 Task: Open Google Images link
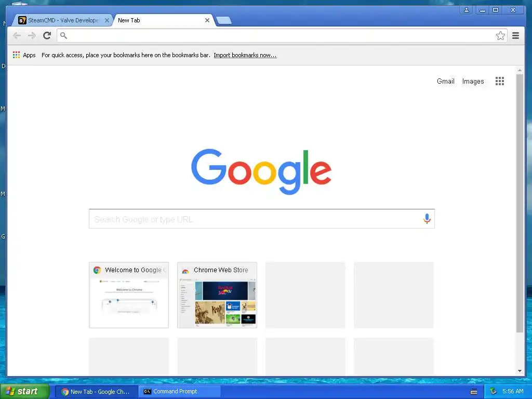pos(473,82)
